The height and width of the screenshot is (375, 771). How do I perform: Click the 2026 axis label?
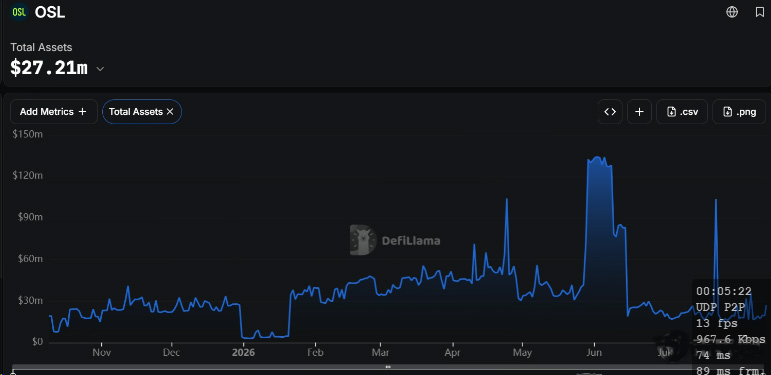[x=244, y=353]
